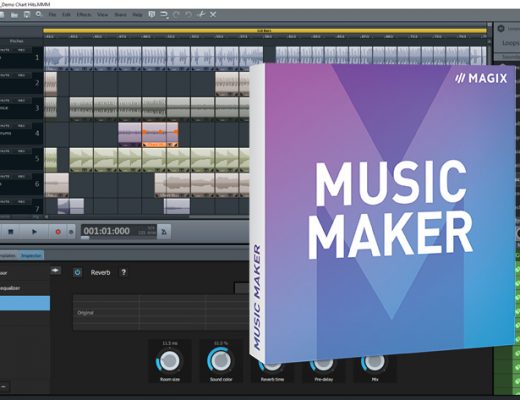Click the Reverb effect title
Screen dimensions: 520x400
[100, 272]
